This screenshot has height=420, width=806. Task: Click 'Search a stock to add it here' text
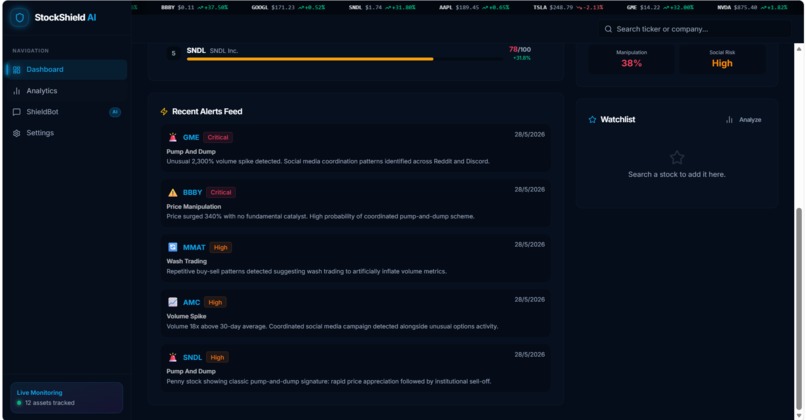pyautogui.click(x=676, y=175)
